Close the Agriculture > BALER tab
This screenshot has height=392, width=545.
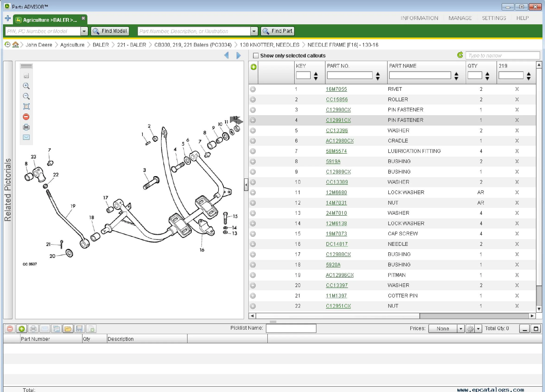point(83,18)
